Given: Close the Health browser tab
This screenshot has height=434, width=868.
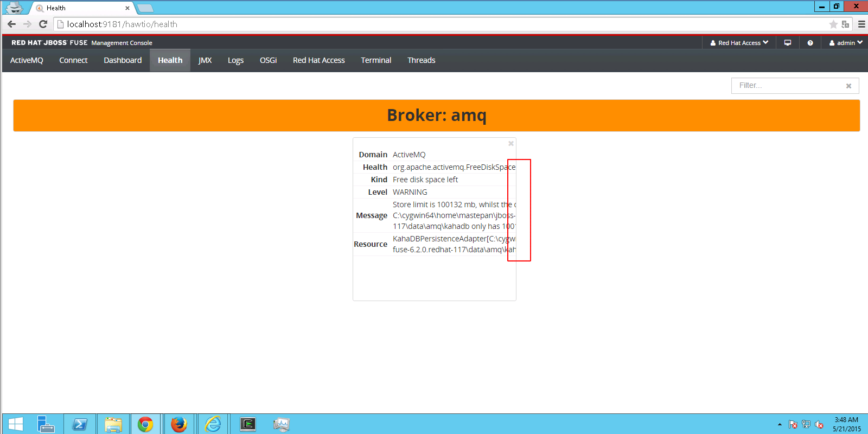Looking at the screenshot, I should (x=127, y=8).
